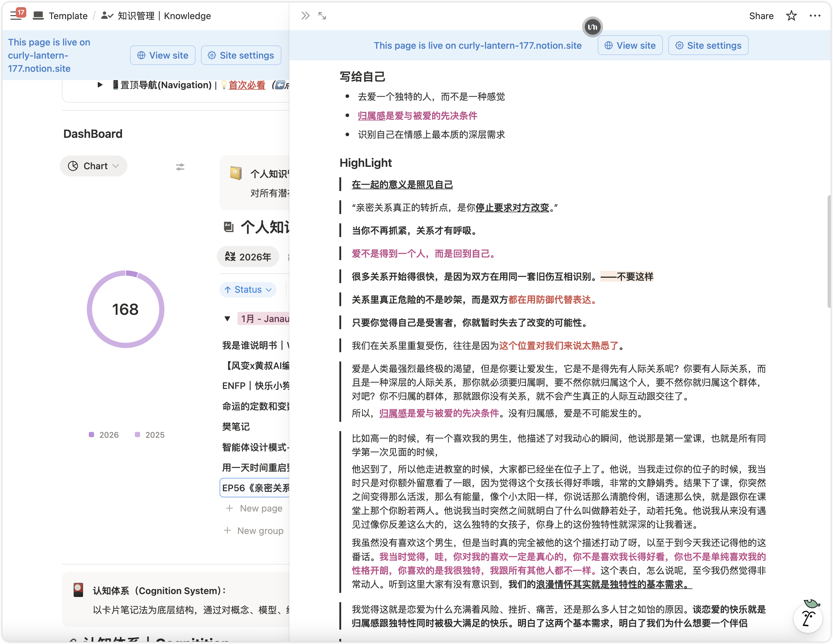Open chart settings via the sliders icon
The height and width of the screenshot is (644, 833).
[x=180, y=167]
